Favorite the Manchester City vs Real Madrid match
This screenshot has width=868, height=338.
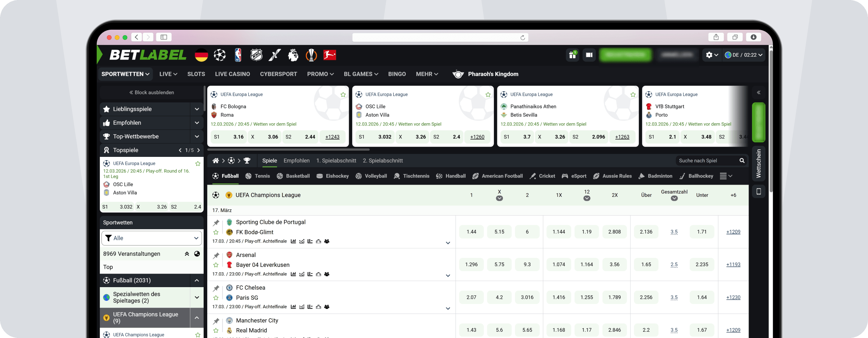(216, 331)
